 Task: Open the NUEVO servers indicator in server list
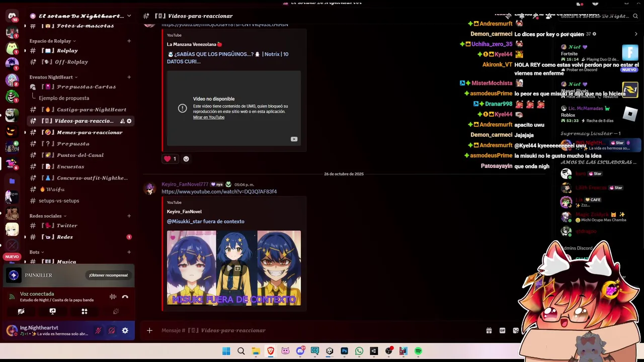click(12, 256)
